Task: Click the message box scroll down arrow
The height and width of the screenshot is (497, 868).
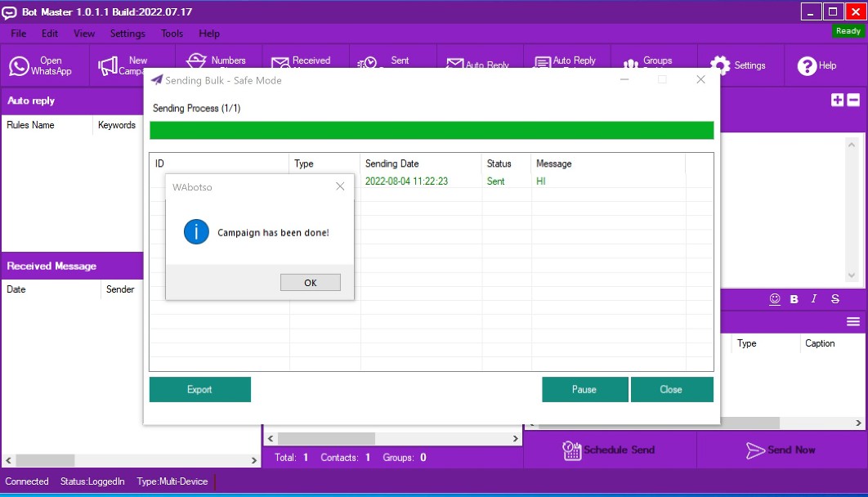Action: [x=852, y=275]
